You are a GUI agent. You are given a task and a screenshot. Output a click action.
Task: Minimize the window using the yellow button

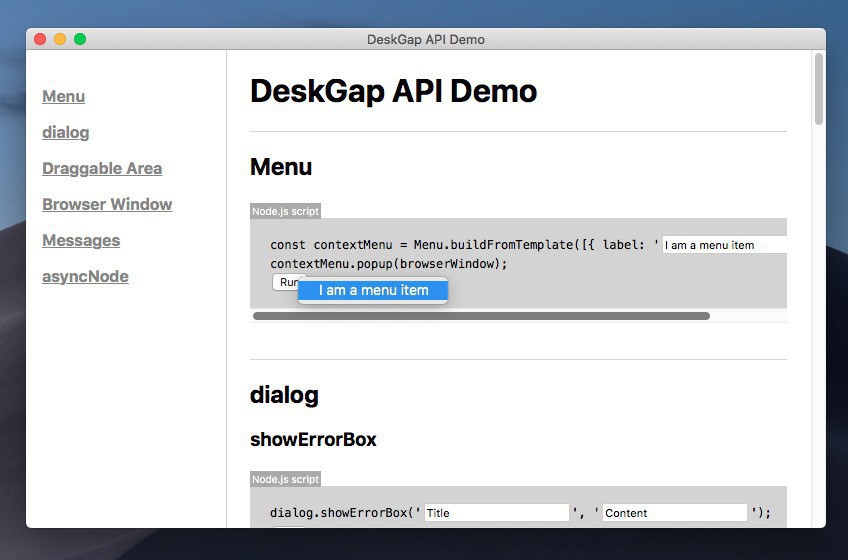[x=60, y=39]
